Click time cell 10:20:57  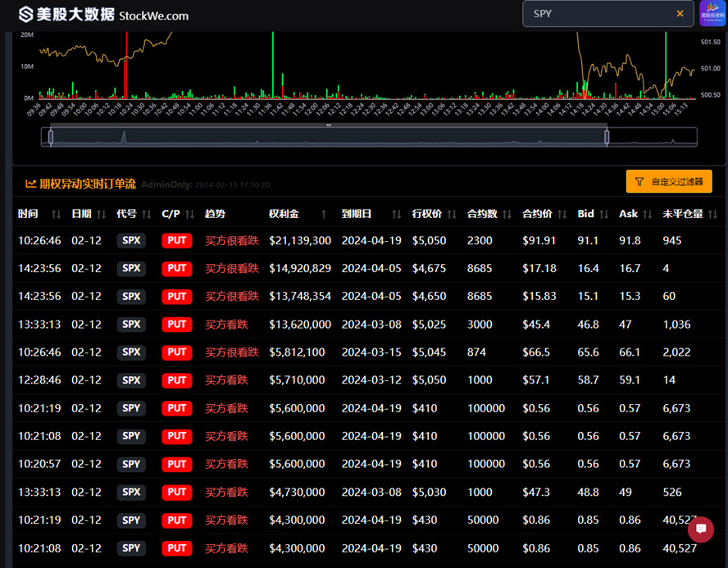coord(39,464)
